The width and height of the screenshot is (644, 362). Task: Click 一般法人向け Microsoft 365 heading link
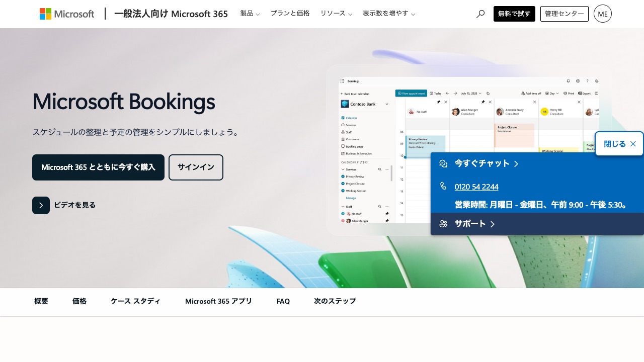pyautogui.click(x=171, y=14)
